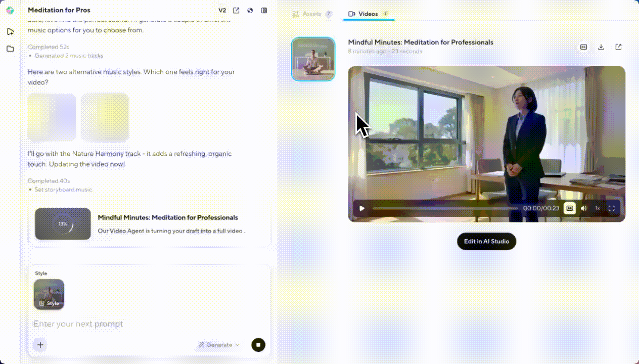Viewport: 639px width, 364px height.
Task: Click the video progress seek bar
Action: click(445, 208)
